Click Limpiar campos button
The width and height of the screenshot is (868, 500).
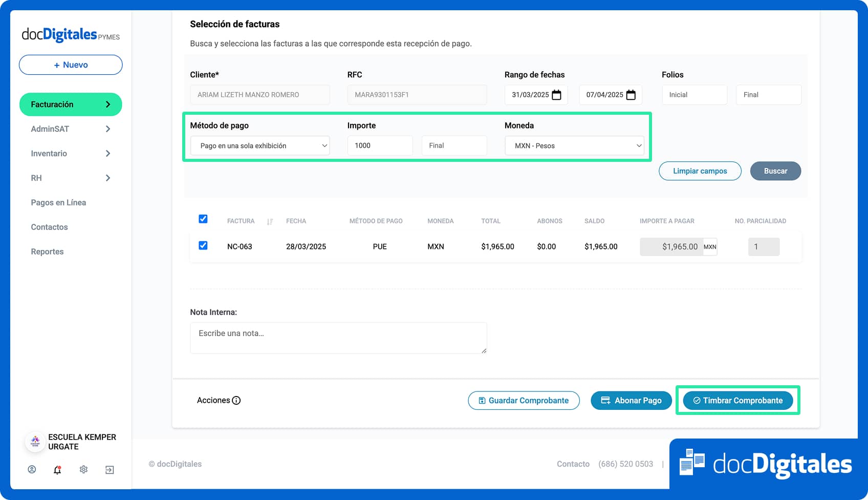click(700, 171)
